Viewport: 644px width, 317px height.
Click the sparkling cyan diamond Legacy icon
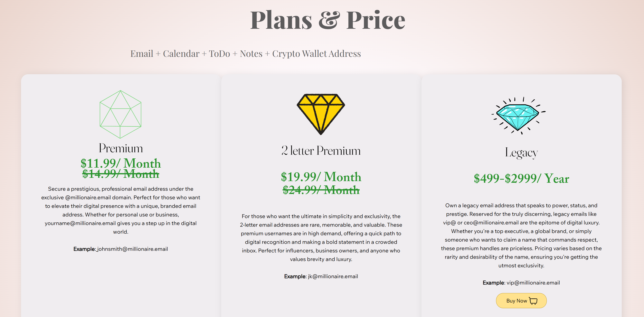pyautogui.click(x=518, y=116)
